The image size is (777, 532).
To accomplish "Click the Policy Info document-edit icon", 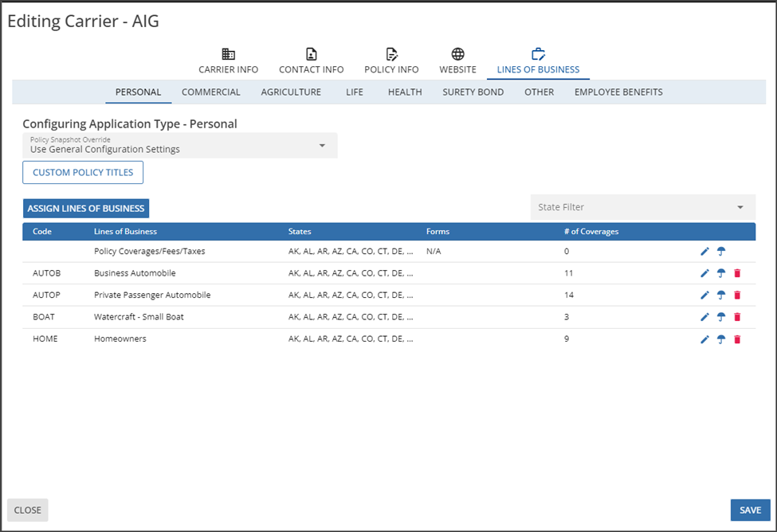I will 391,54.
